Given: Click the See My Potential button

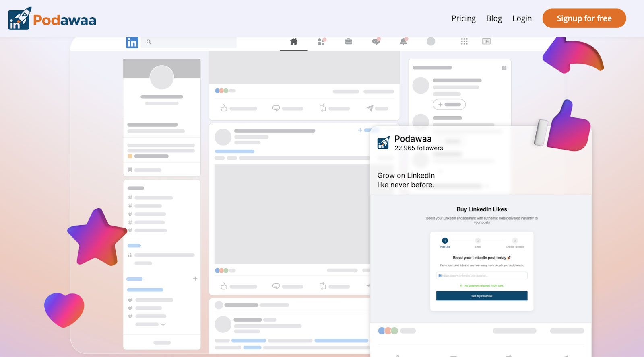Looking at the screenshot, I should [482, 296].
